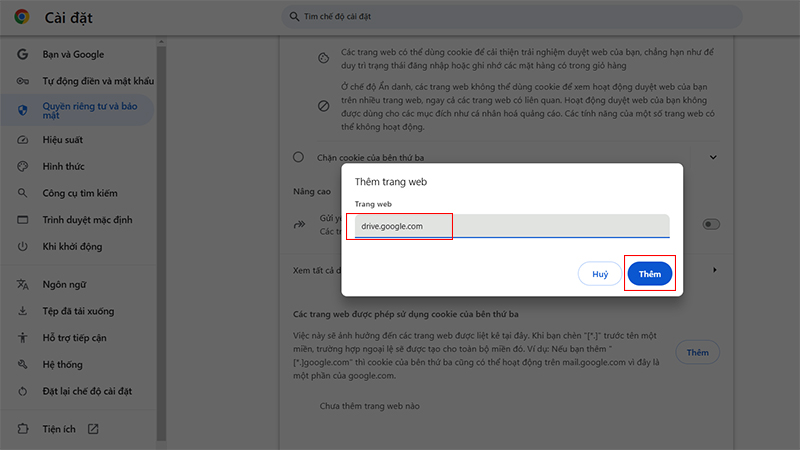This screenshot has height=450, width=800.
Task: Click the speedometer icon for Hiệu suất
Action: [x=22, y=140]
